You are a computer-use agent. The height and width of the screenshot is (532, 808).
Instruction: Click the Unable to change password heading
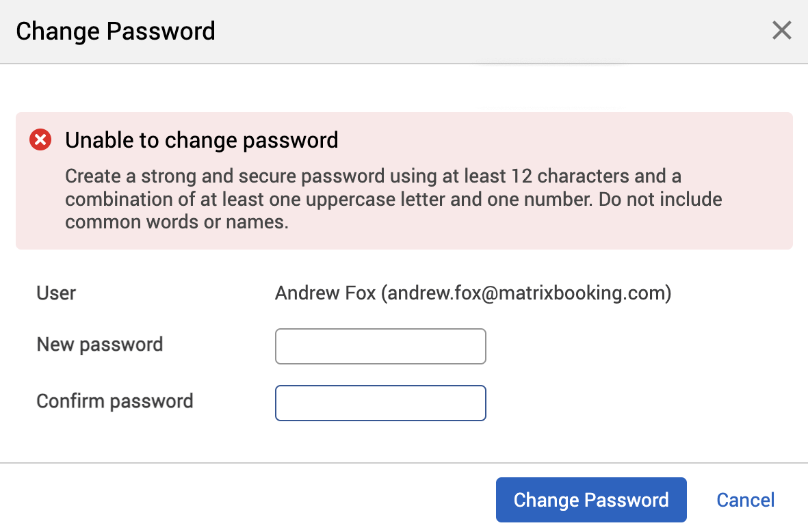coord(201,140)
